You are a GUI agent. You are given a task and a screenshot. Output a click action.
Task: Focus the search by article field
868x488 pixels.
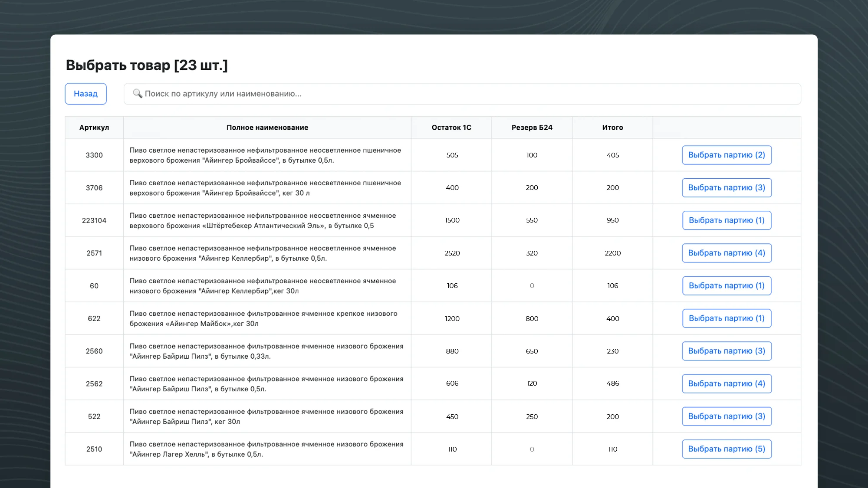462,94
